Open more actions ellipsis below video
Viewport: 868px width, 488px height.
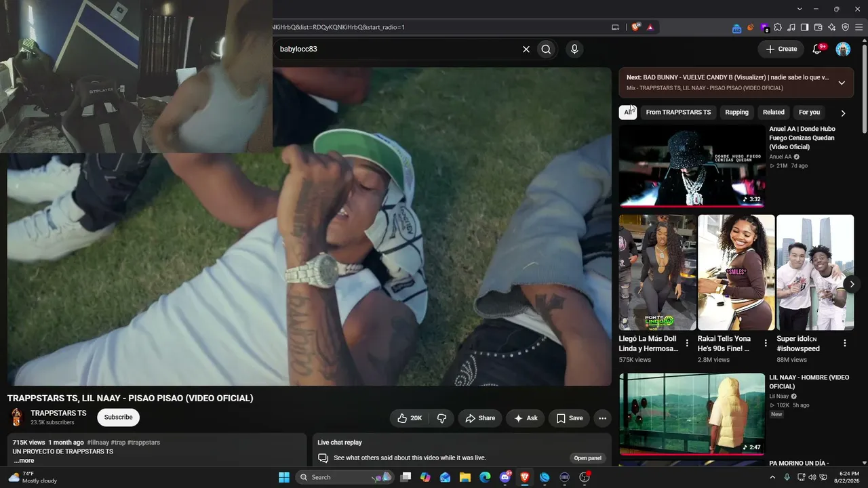coord(602,418)
